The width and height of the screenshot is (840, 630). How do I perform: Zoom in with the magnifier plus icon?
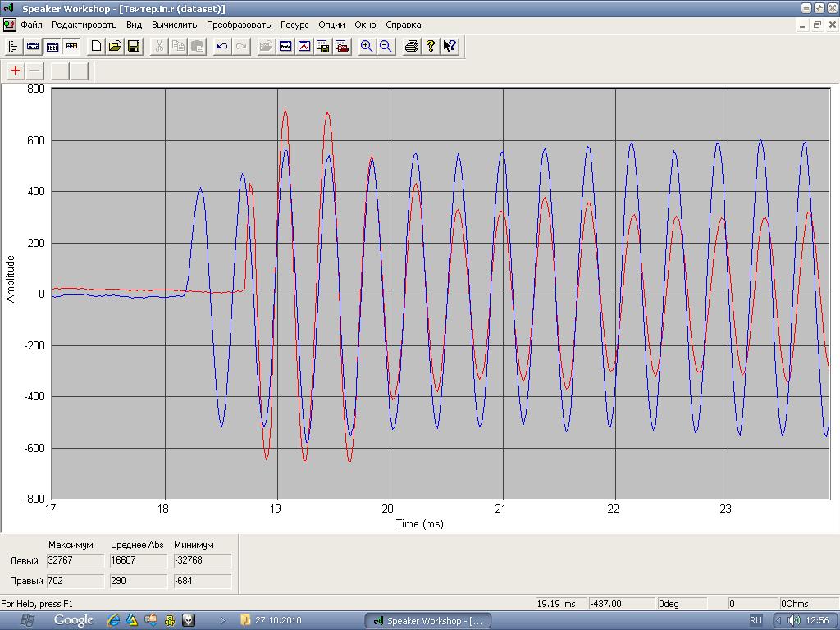pos(367,47)
